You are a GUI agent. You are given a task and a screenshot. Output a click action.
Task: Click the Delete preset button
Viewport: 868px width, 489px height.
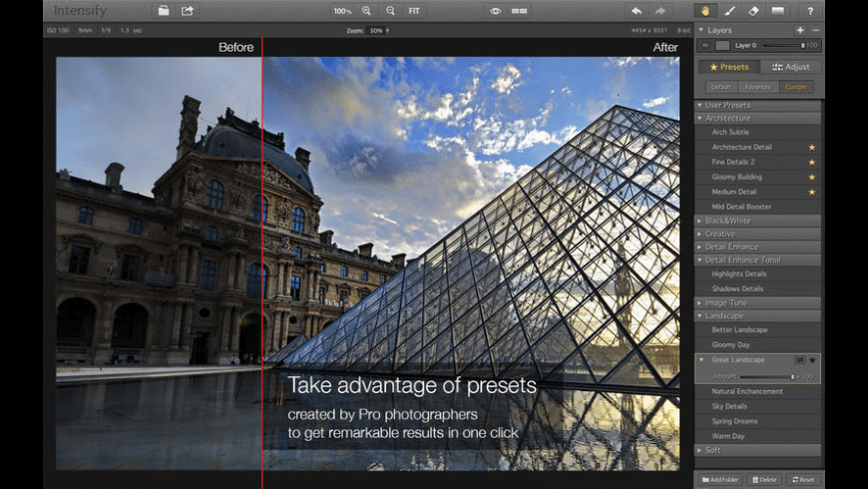pyautogui.click(x=764, y=480)
